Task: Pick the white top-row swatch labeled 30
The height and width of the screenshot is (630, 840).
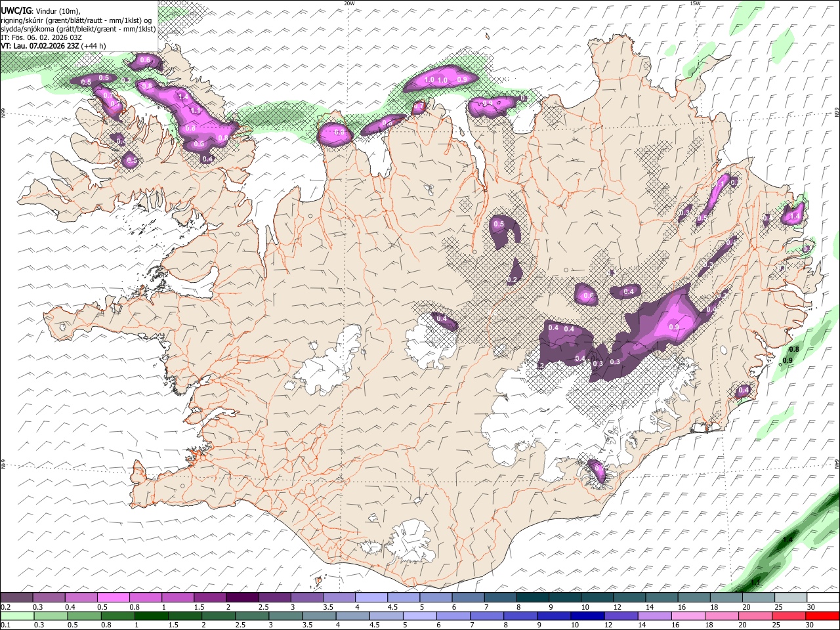Action: pyautogui.click(x=822, y=597)
